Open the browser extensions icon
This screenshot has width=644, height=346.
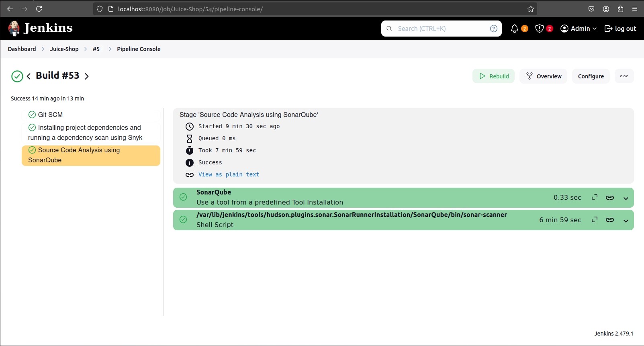tap(620, 9)
